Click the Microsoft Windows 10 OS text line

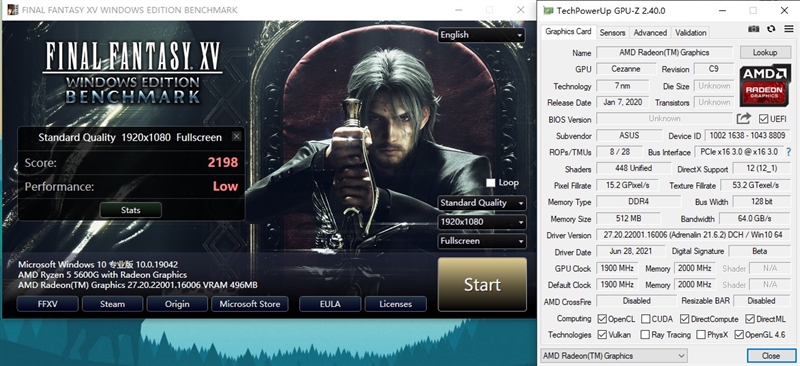click(98, 264)
